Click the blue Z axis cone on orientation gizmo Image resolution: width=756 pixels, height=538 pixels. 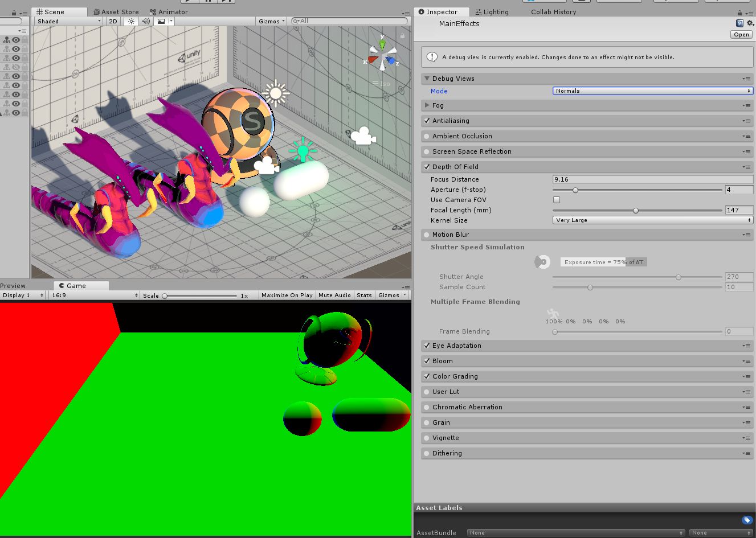click(391, 60)
